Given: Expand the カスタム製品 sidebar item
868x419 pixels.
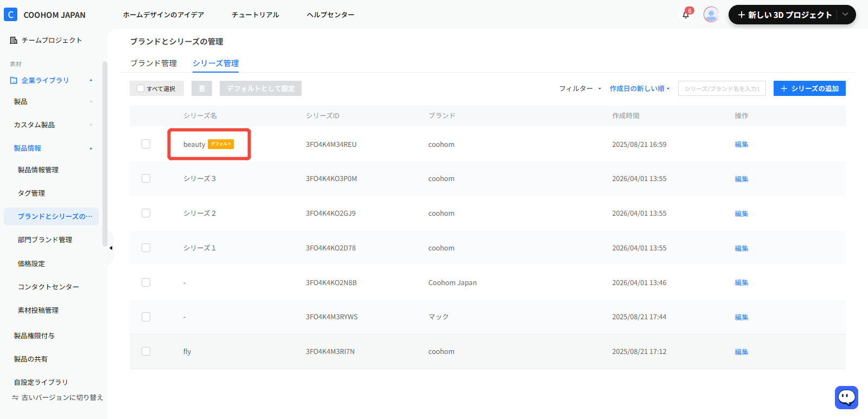Looking at the screenshot, I should pos(91,125).
